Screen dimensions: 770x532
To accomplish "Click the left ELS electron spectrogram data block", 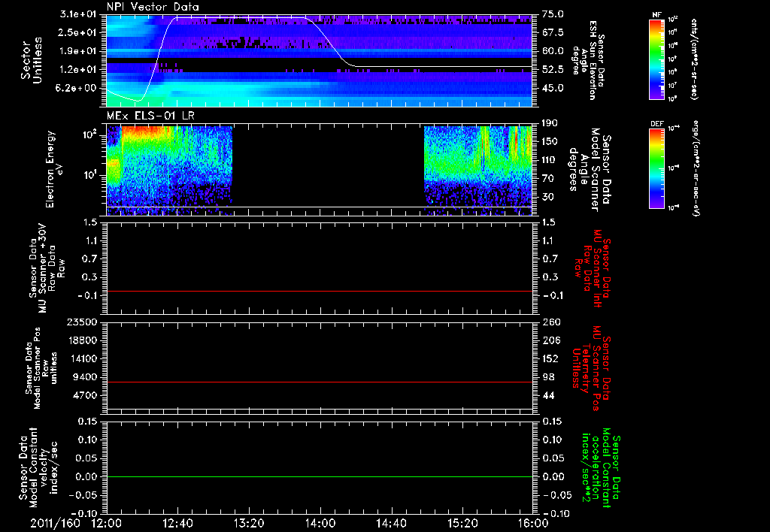I will coord(169,171).
